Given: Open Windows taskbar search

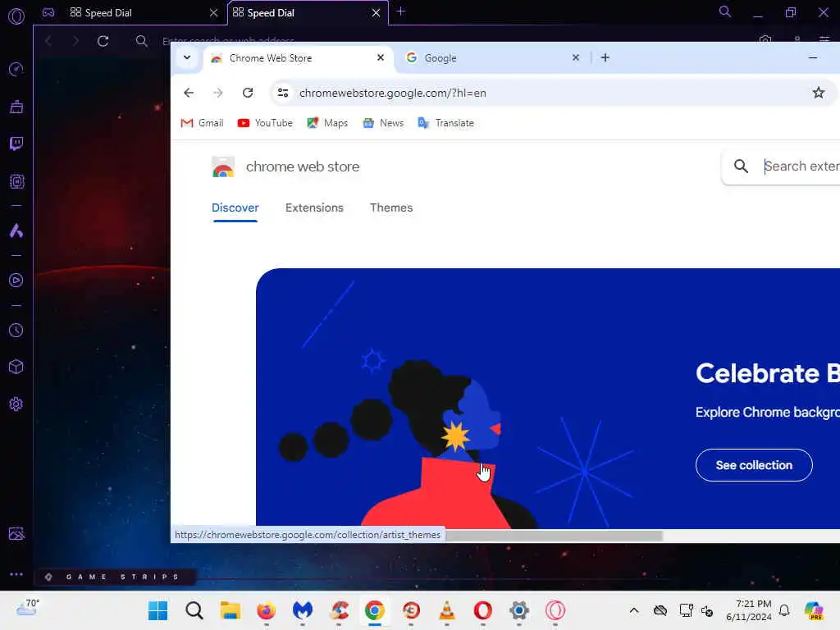Looking at the screenshot, I should [x=194, y=610].
